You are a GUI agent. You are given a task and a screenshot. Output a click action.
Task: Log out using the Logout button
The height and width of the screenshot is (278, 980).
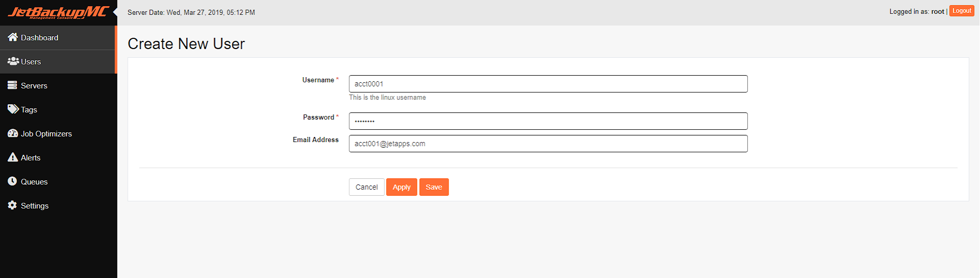[x=962, y=11]
